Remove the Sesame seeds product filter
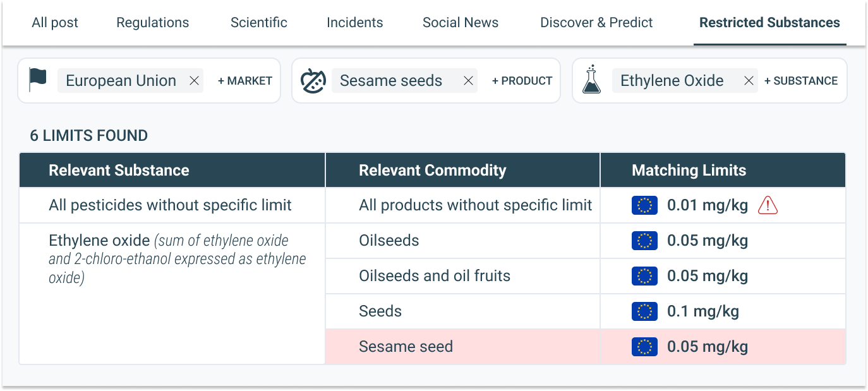Screen dimensions: 868x391 [468, 80]
